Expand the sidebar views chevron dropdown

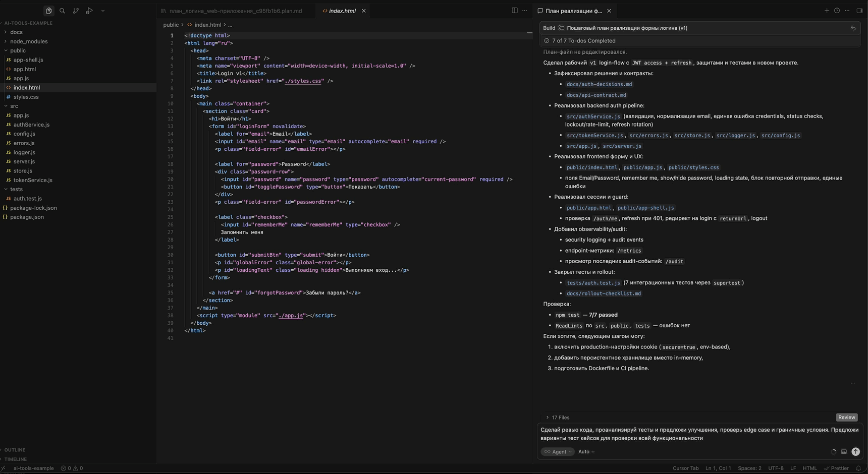click(103, 11)
